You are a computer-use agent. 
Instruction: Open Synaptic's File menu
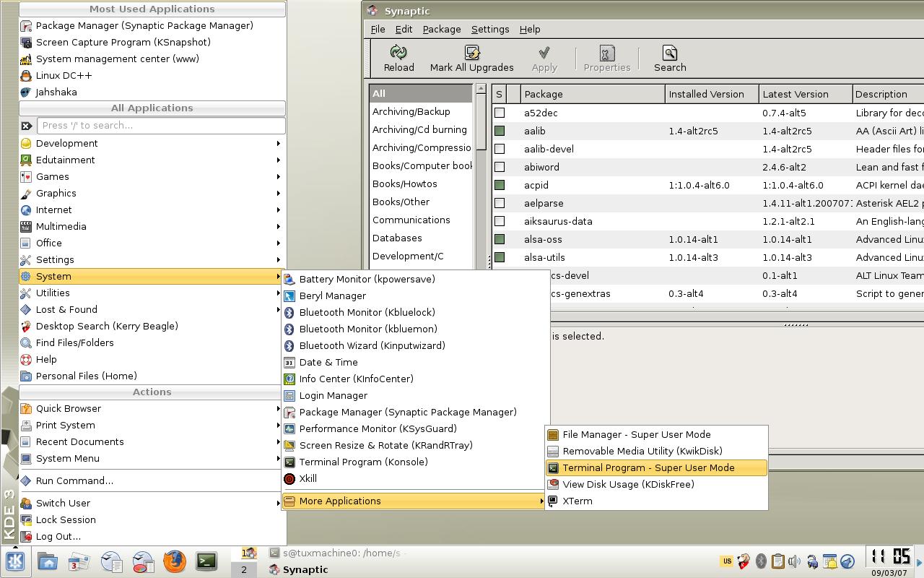pos(378,29)
